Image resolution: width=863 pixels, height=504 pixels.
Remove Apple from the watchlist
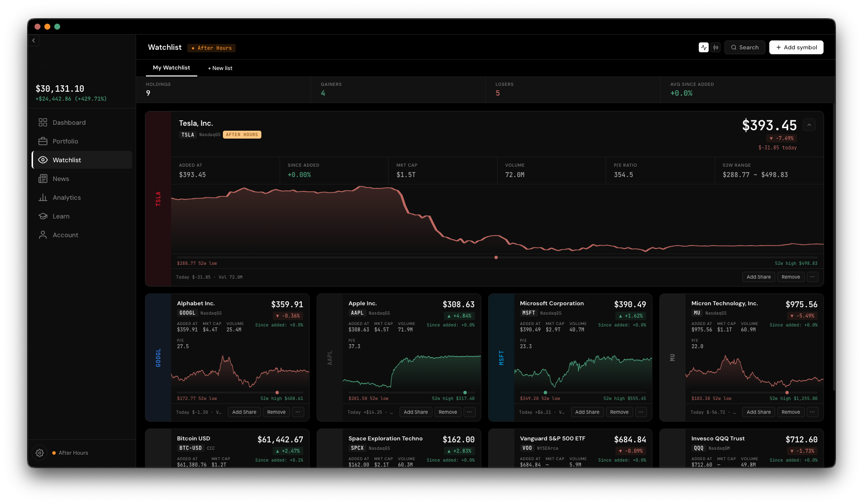[448, 412]
